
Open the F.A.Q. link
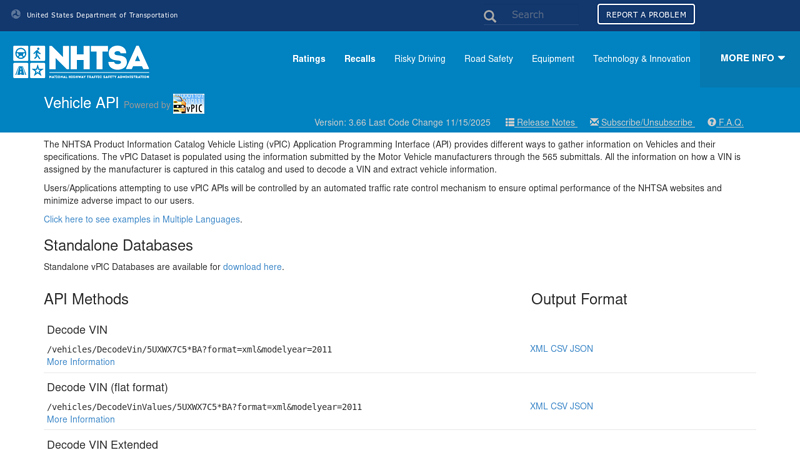pos(731,122)
